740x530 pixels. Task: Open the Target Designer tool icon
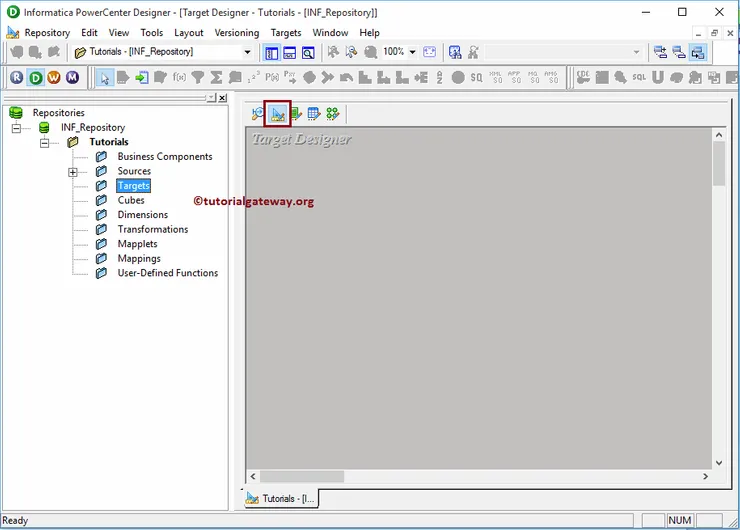pyautogui.click(x=278, y=114)
